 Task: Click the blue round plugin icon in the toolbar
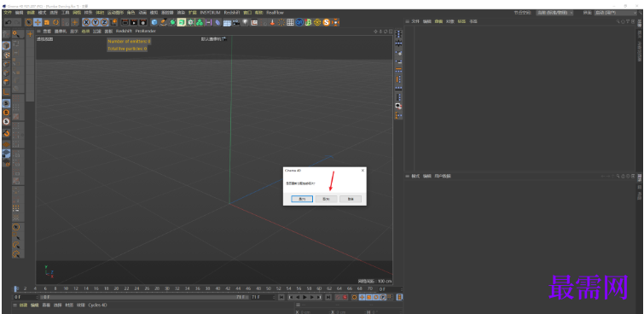(299, 22)
